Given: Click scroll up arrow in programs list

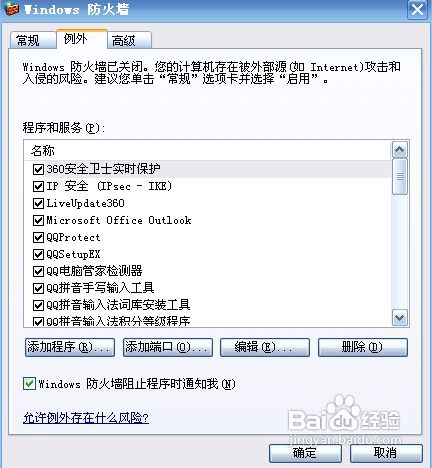Looking at the screenshot, I should pyautogui.click(x=400, y=150).
